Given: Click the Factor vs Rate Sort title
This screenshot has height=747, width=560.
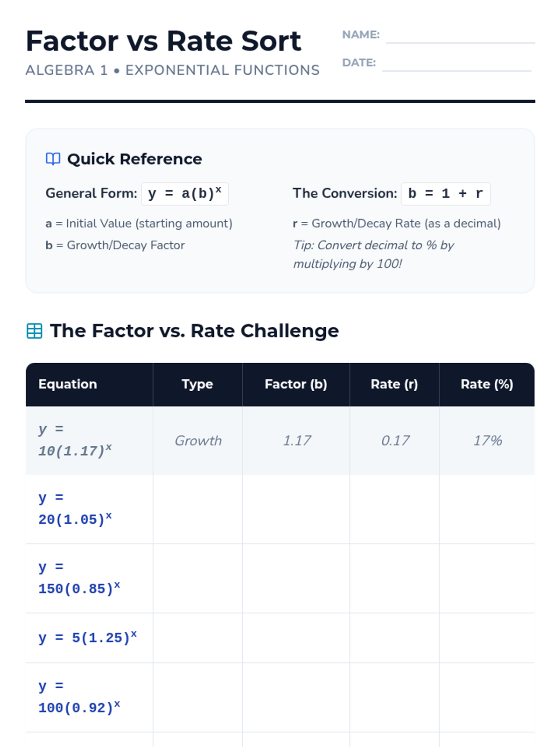Looking at the screenshot, I should coord(163,41).
